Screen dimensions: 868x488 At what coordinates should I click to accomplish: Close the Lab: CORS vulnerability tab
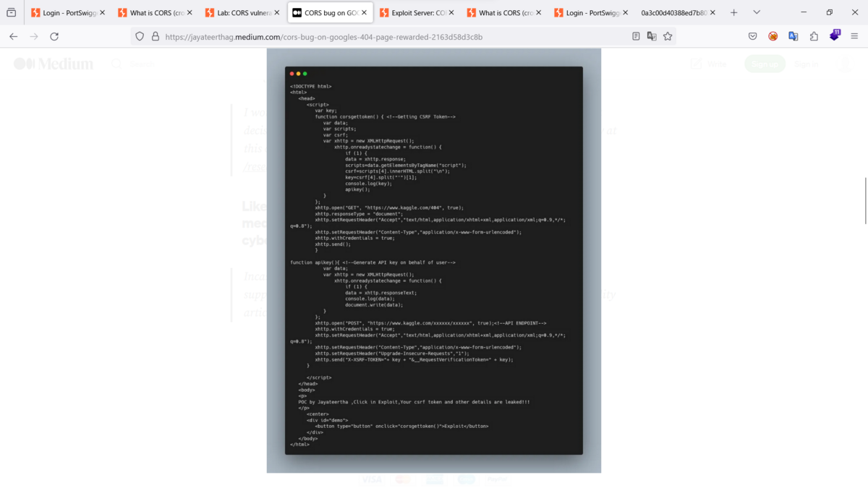276,12
